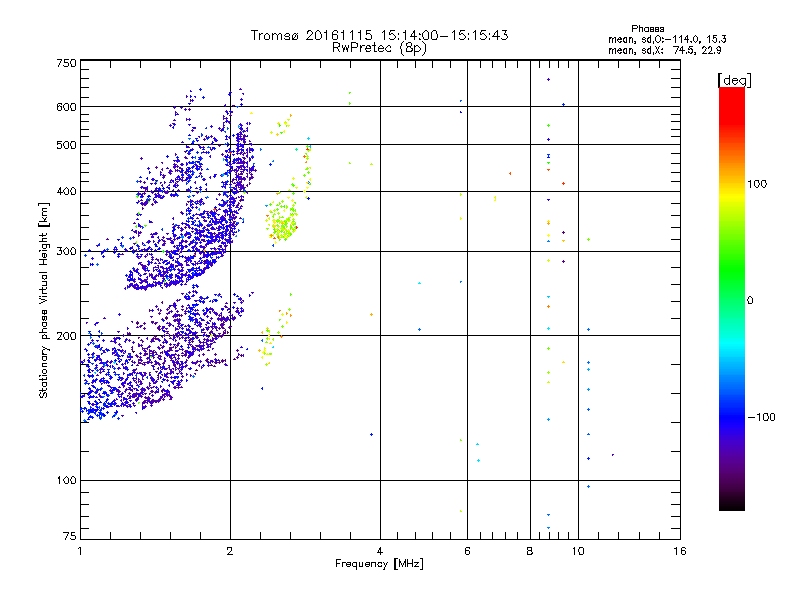Click the y-axis tick label '300'
The height and width of the screenshot is (600, 800).
[x=67, y=252]
